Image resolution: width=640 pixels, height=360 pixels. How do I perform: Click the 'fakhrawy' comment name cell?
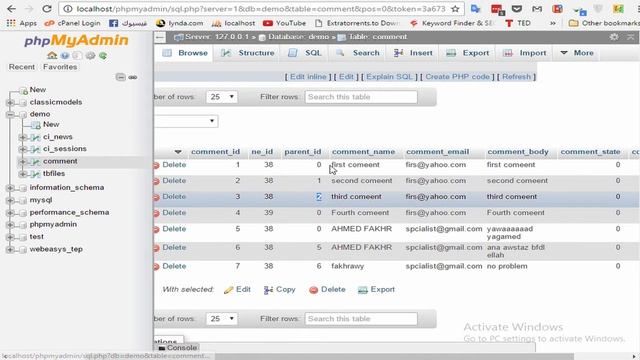coord(347,266)
